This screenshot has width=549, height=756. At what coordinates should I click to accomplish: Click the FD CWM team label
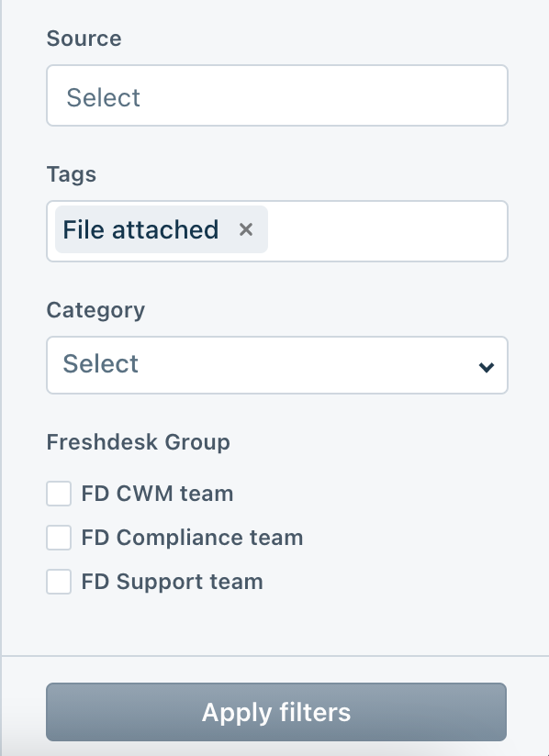pyautogui.click(x=157, y=494)
